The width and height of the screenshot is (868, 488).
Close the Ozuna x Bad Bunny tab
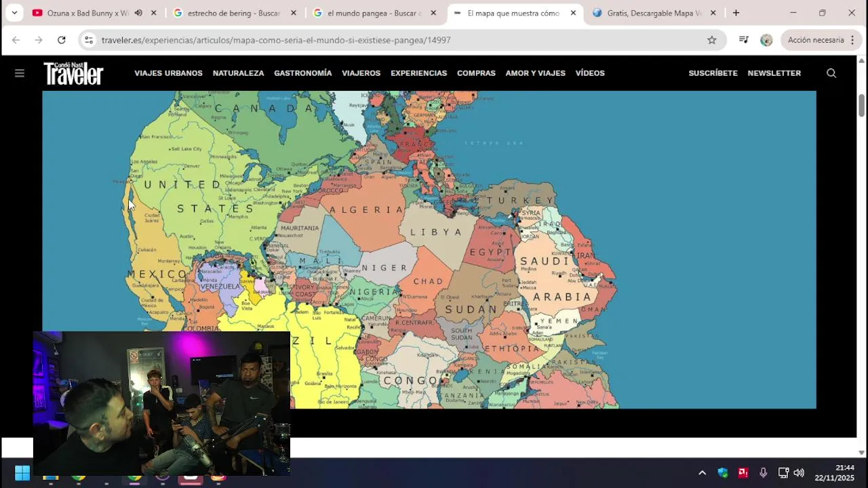coord(154,13)
